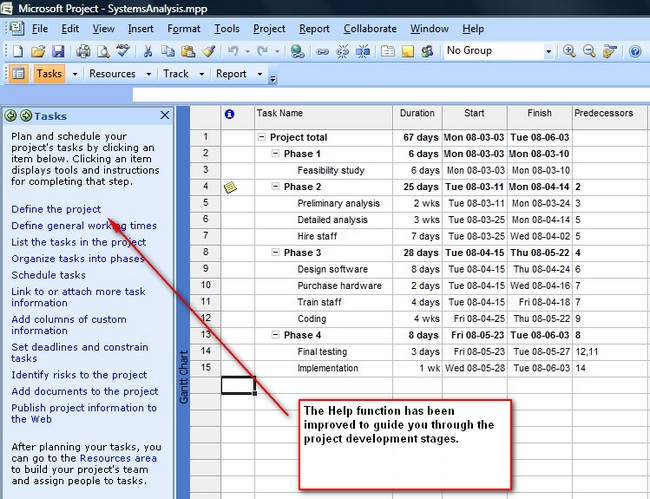
Task: Click Identify risks to the project link
Action: (79, 375)
